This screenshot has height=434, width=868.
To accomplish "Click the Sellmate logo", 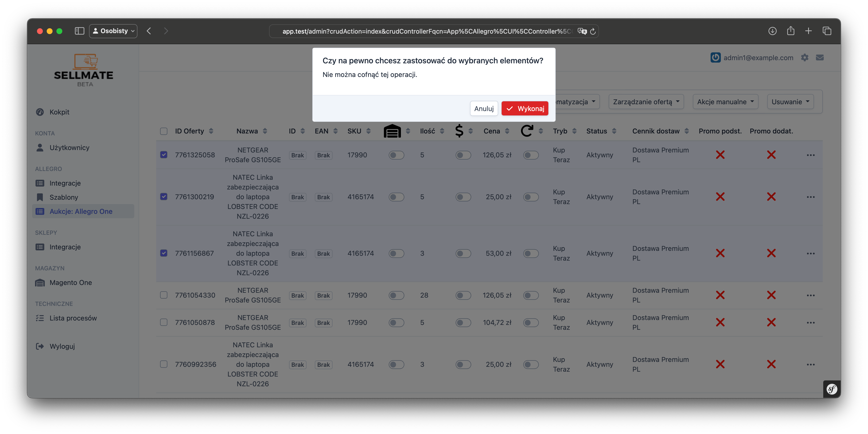I will pos(84,70).
